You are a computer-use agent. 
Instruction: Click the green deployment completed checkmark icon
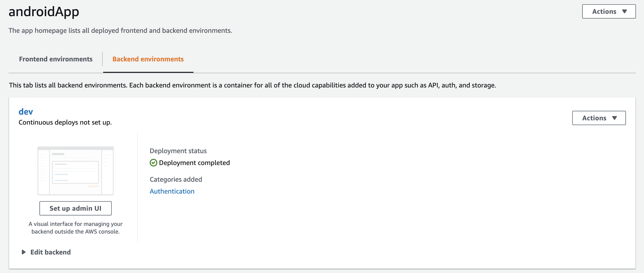153,163
